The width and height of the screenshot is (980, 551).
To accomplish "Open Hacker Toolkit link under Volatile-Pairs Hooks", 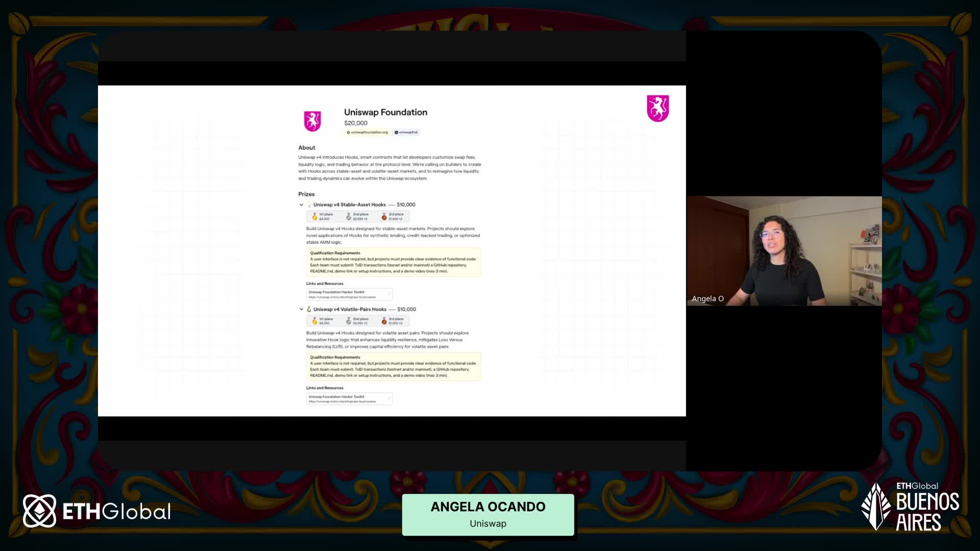I will [x=349, y=399].
